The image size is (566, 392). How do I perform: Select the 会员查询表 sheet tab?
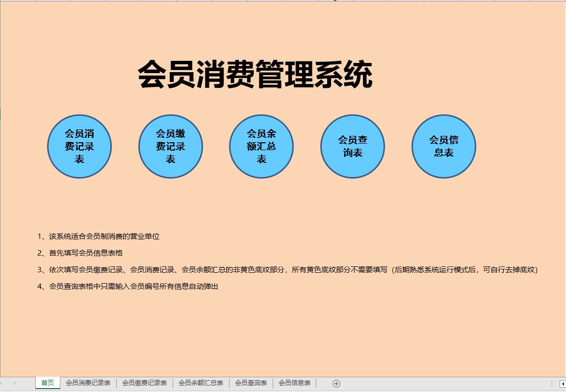251,383
